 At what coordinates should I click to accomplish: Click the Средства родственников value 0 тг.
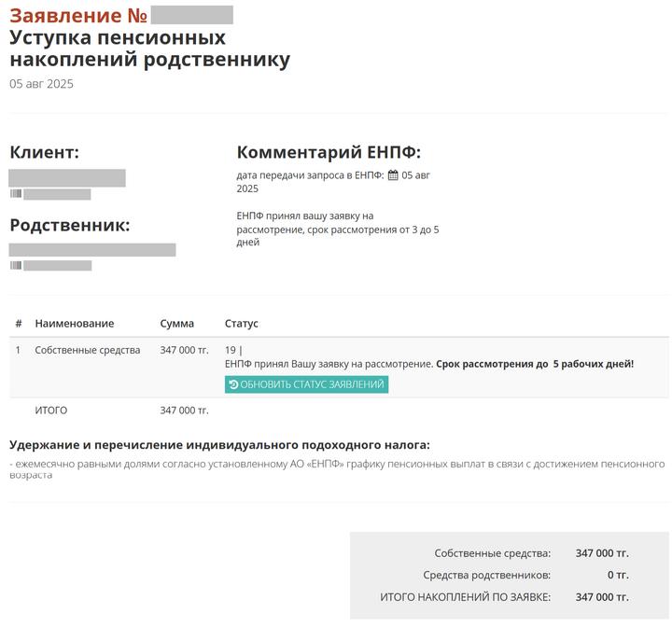point(618,576)
